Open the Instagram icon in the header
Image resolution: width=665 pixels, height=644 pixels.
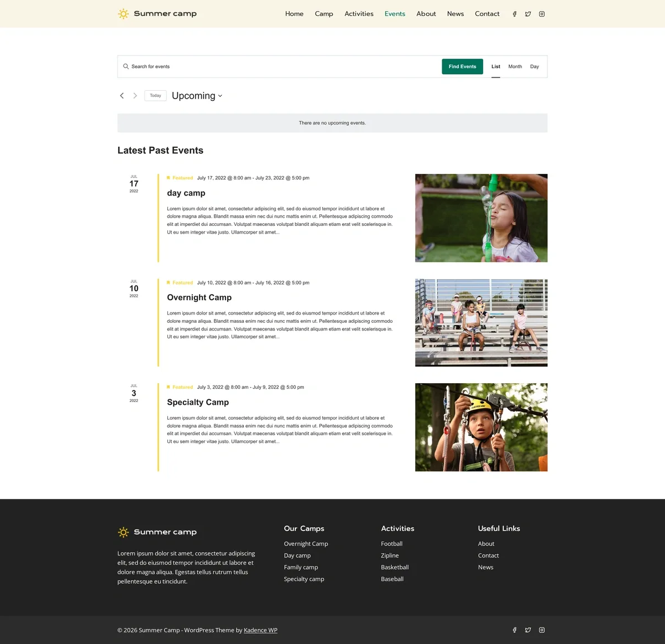tap(542, 14)
